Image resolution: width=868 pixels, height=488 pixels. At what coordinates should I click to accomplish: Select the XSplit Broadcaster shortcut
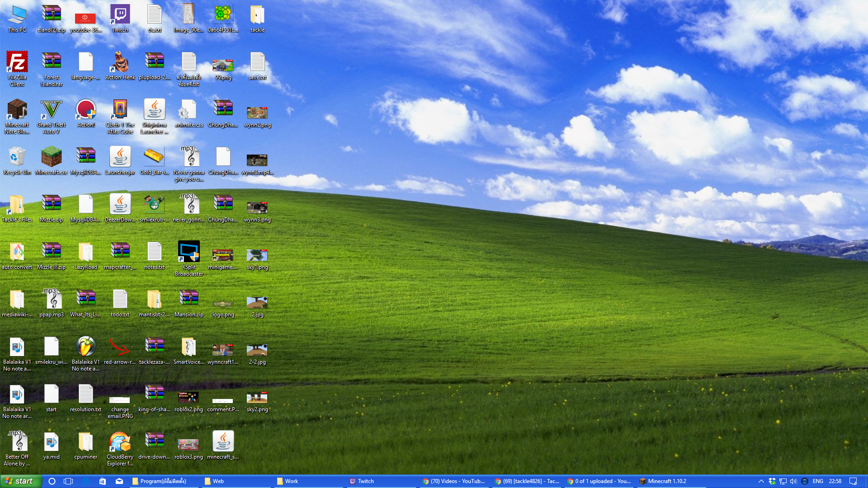(189, 258)
